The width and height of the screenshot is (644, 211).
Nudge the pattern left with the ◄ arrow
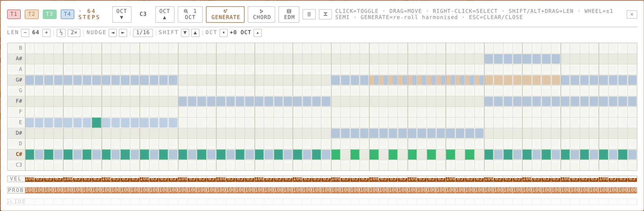[x=113, y=33]
